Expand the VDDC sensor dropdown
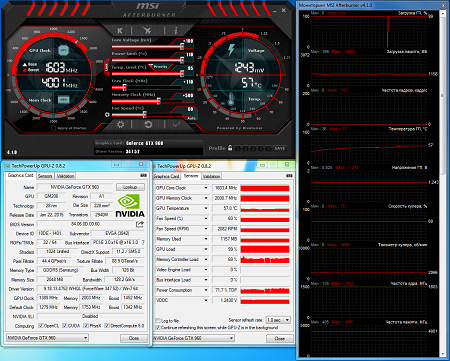 point(206,300)
